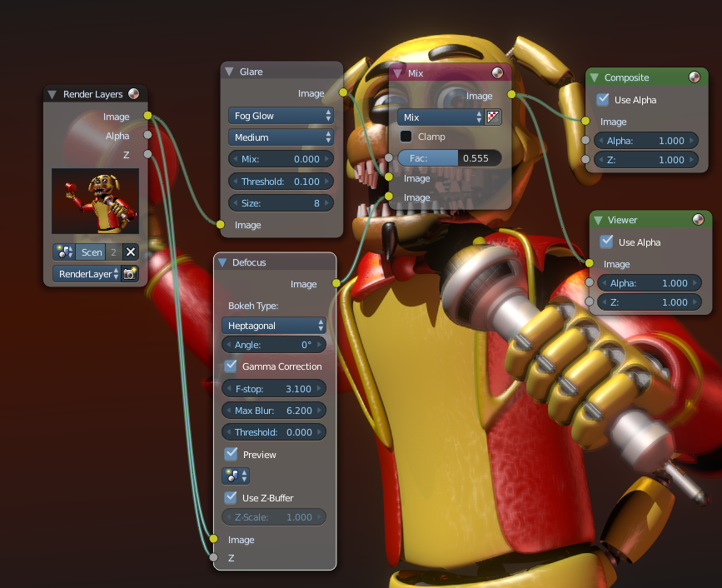Viewport: 722px width, 588px height.
Task: Click Defocus Image output socket
Action: [336, 282]
